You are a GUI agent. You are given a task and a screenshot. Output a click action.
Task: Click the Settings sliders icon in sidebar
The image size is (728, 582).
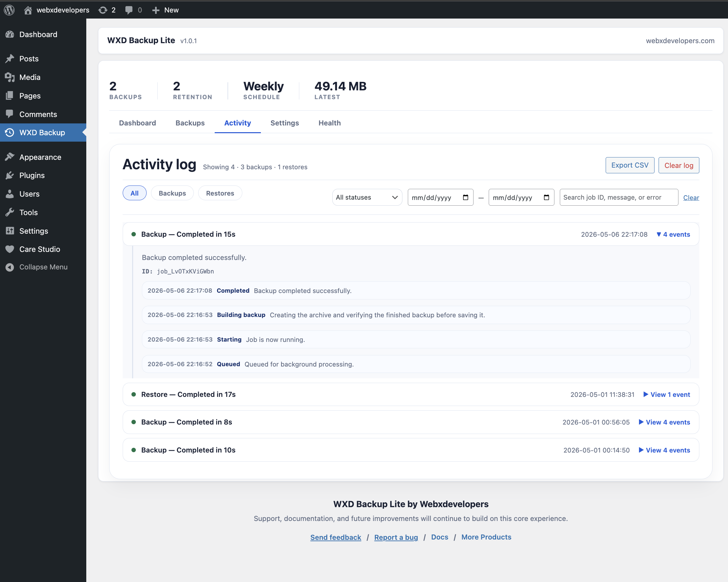tap(10, 231)
